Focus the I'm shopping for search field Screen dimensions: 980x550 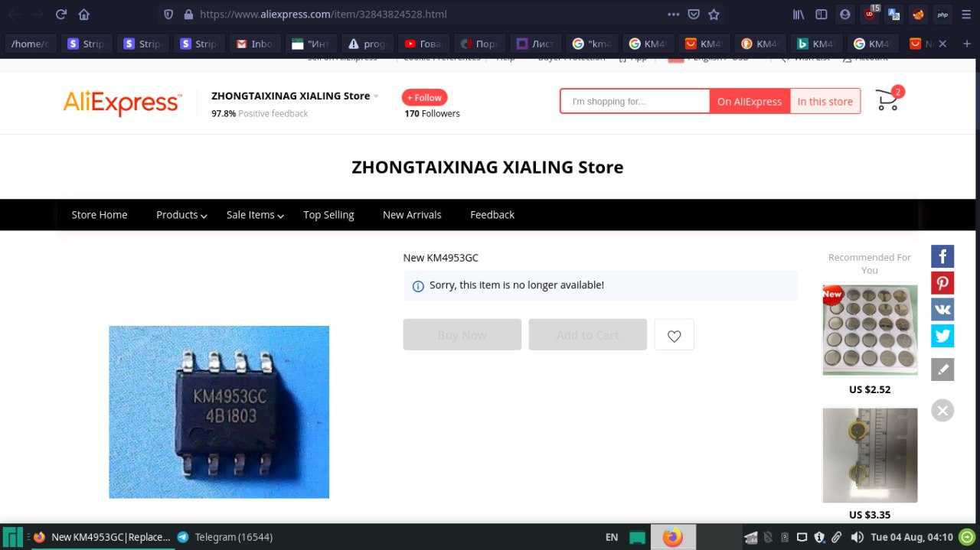click(x=635, y=101)
